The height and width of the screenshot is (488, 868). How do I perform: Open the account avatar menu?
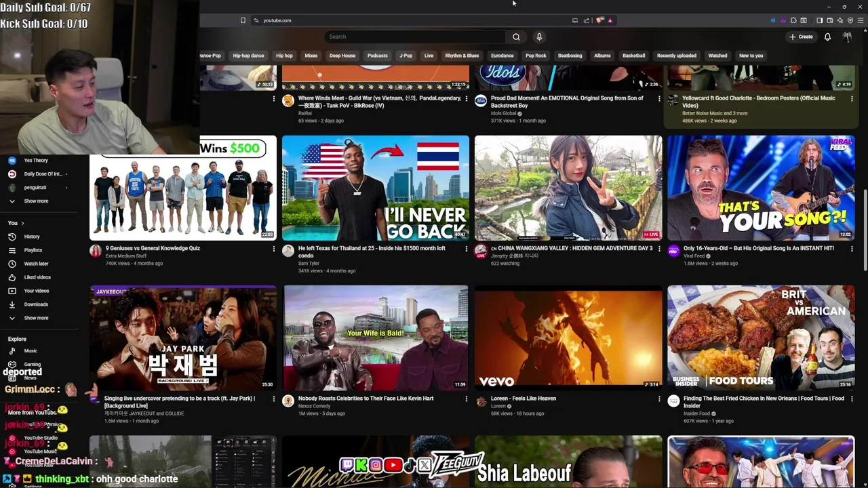click(x=847, y=37)
